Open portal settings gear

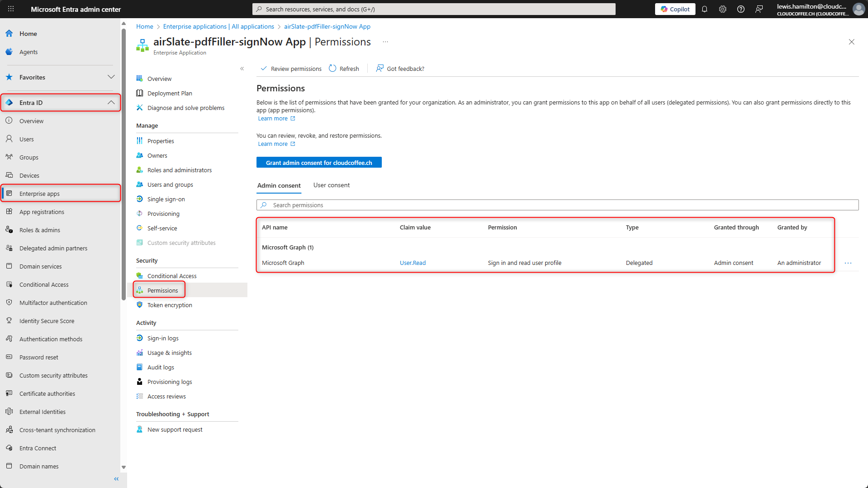pyautogui.click(x=723, y=9)
